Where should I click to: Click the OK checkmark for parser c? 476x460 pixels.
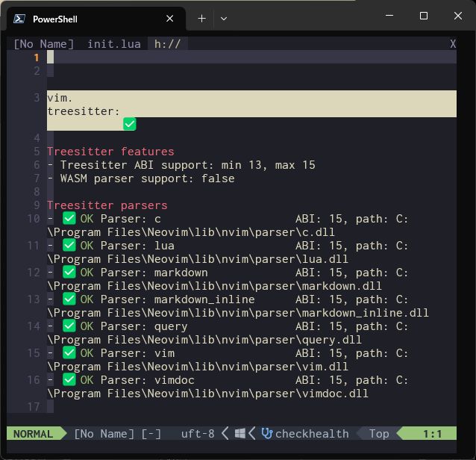[69, 219]
